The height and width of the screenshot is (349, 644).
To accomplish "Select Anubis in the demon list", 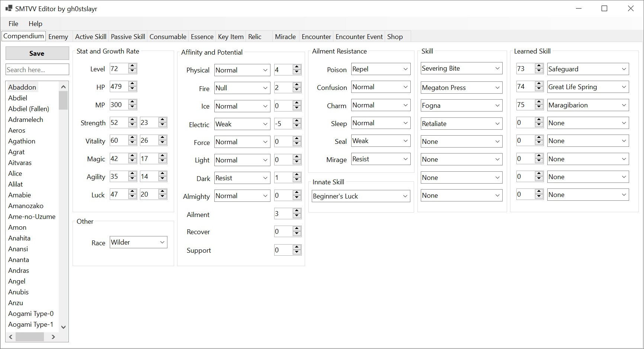I will coord(18,292).
